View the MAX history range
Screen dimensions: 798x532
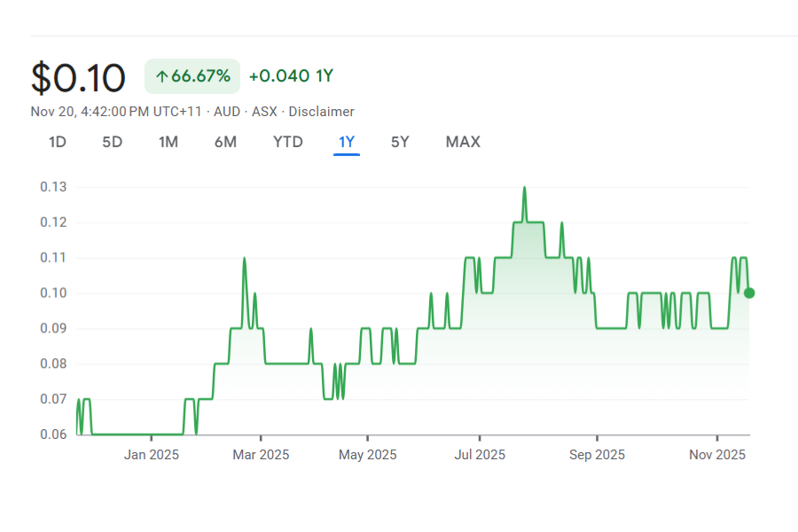463,142
